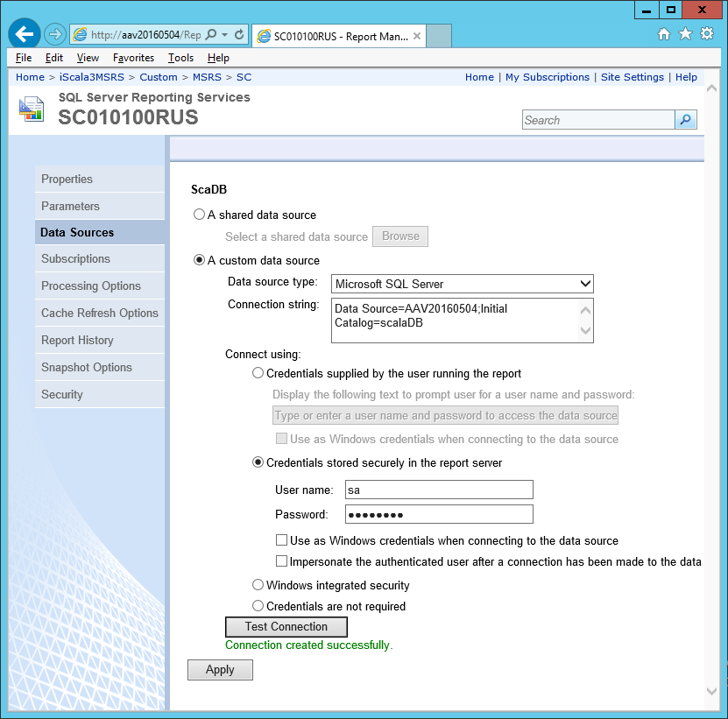Click the browser address bar URL
Viewport: 728px width, 719px height.
[145, 35]
